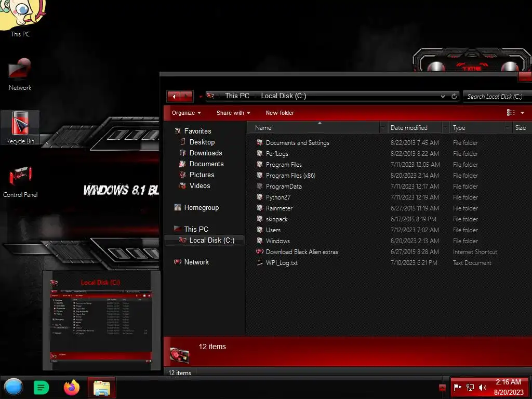Screen dimensions: 532x399
Task: Click the Internet Shortcut type cell
Action: coord(475,252)
